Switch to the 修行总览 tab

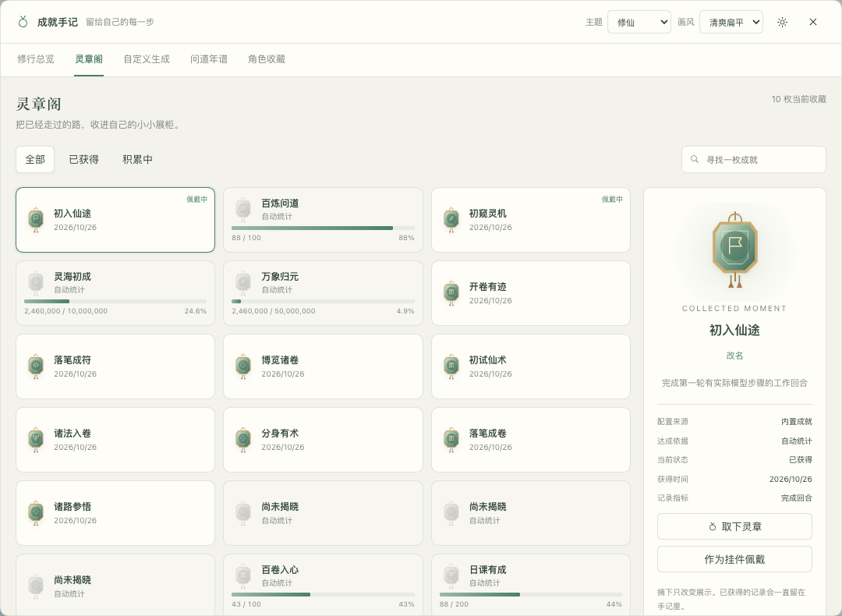pyautogui.click(x=36, y=59)
